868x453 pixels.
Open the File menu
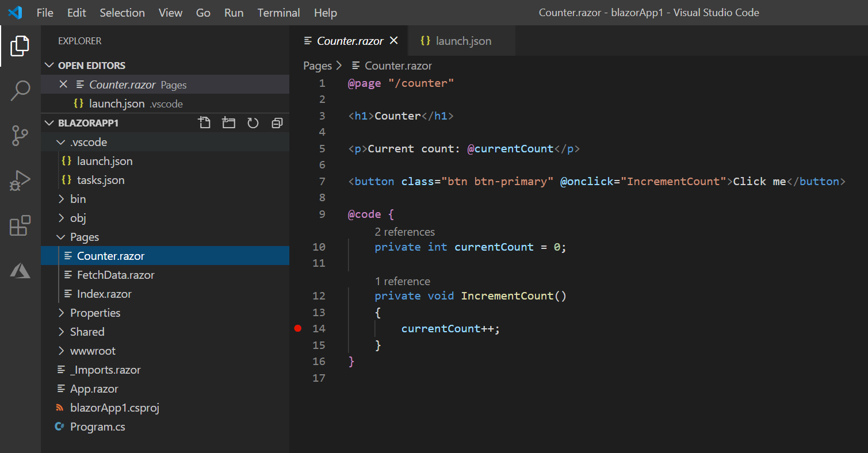click(x=45, y=13)
